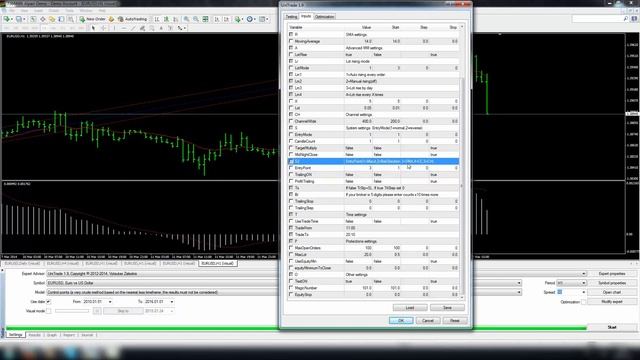Open the tester Graph tab
The height and width of the screenshot is (360, 640).
[52, 335]
